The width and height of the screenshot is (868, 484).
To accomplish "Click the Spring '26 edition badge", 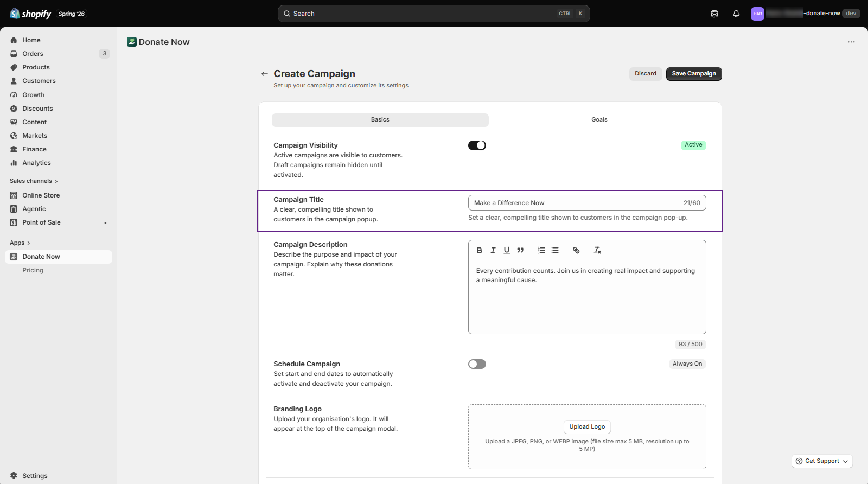I will (x=72, y=14).
